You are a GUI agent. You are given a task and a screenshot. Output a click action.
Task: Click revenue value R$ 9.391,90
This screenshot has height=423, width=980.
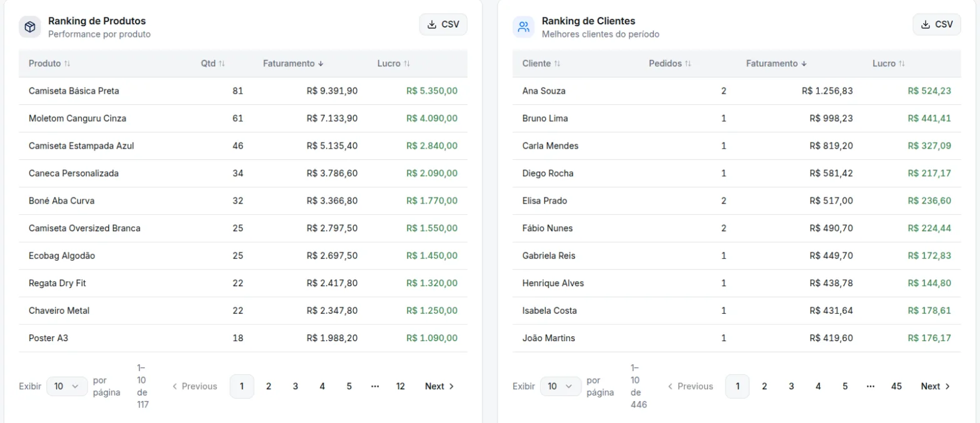coord(332,91)
